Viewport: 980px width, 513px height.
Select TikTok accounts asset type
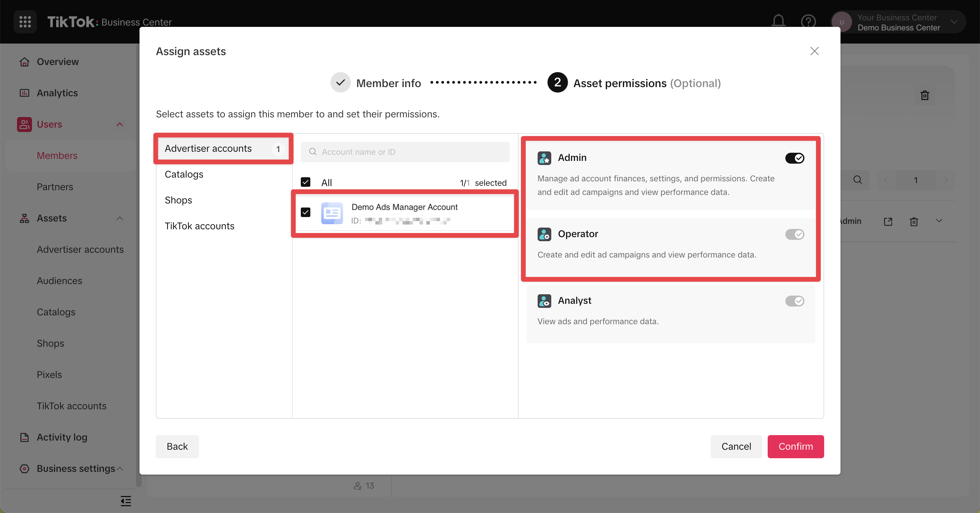(199, 226)
